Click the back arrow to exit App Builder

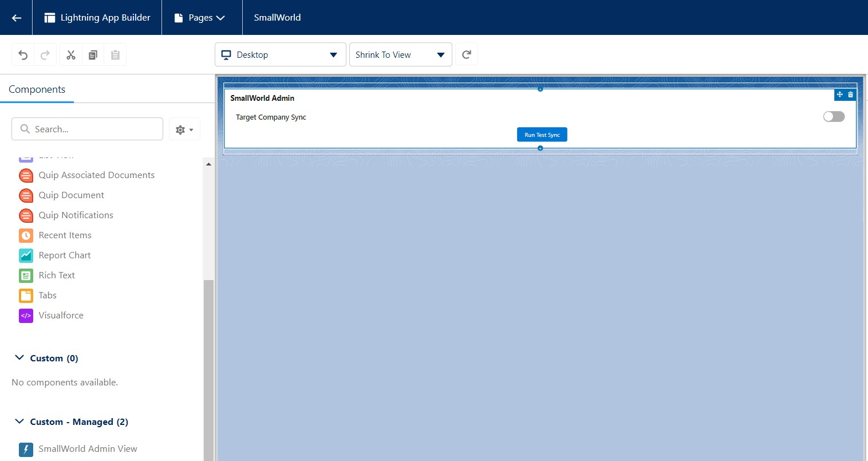coord(15,17)
